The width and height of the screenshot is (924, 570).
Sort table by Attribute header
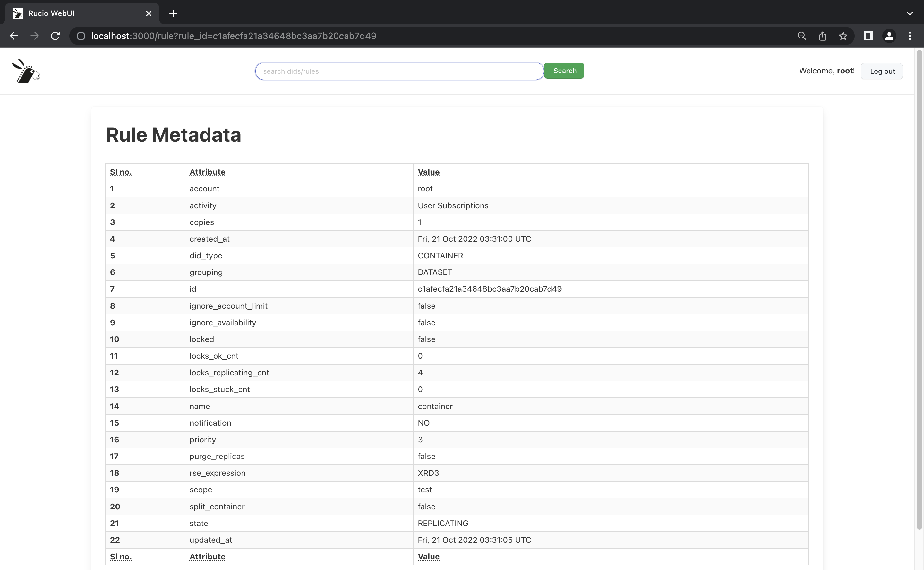pyautogui.click(x=207, y=172)
